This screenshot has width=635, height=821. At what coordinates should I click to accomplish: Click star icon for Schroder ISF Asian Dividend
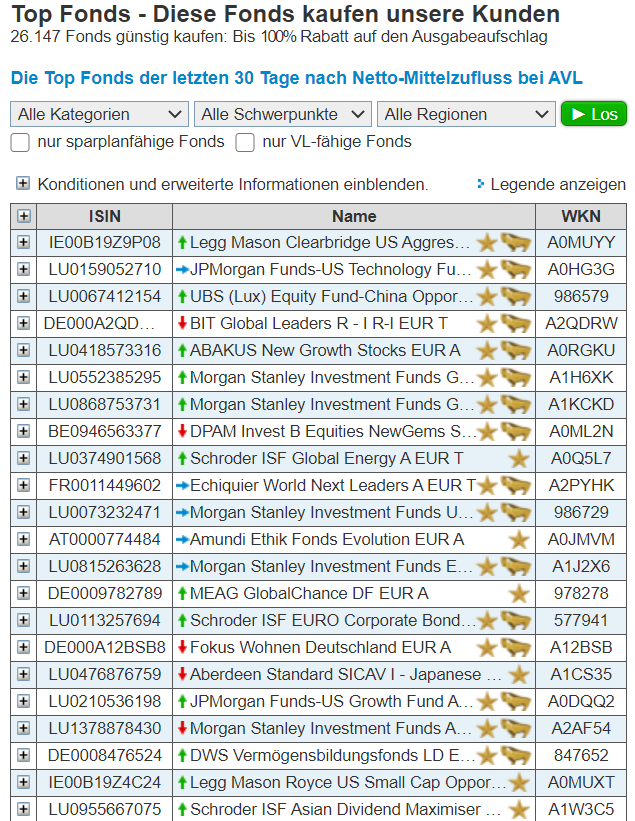(x=519, y=809)
